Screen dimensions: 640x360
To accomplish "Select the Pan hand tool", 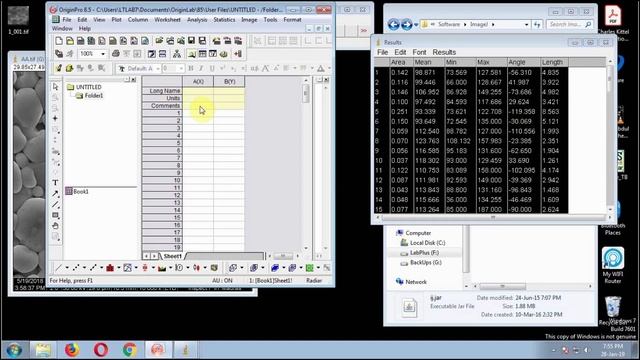I will (x=56, y=226).
